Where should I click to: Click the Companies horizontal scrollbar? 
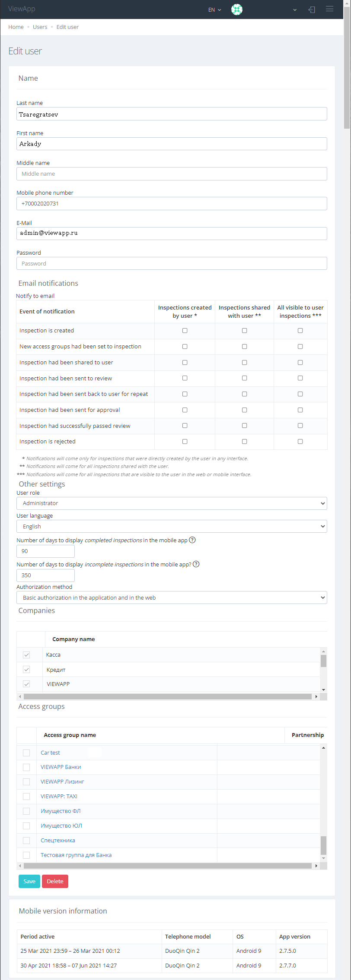(168, 696)
